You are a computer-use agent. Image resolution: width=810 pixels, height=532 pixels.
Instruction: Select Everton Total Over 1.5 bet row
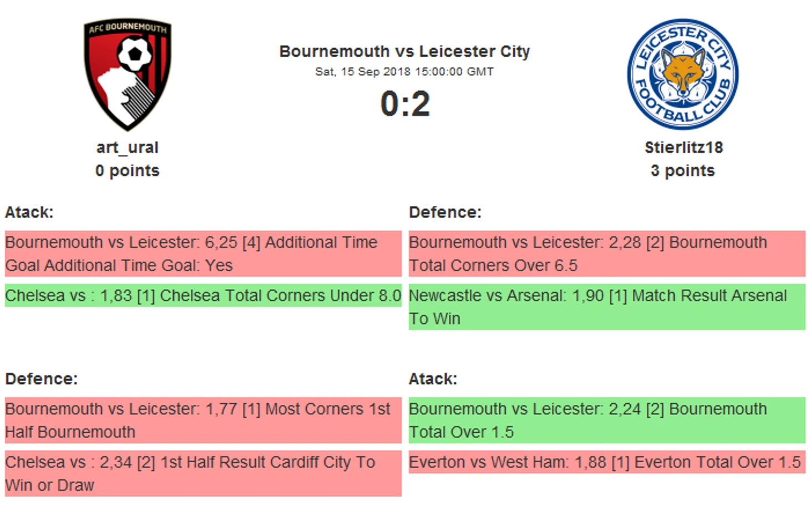607,462
